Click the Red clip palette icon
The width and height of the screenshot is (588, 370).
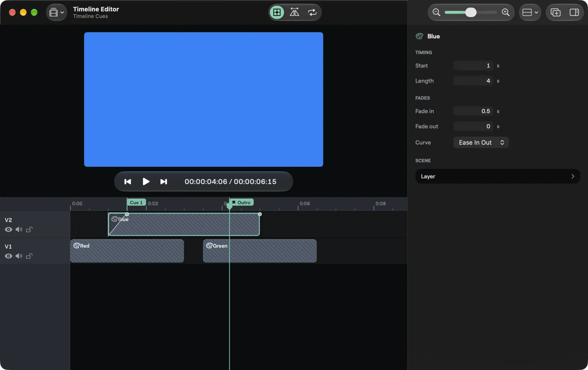[x=76, y=245]
